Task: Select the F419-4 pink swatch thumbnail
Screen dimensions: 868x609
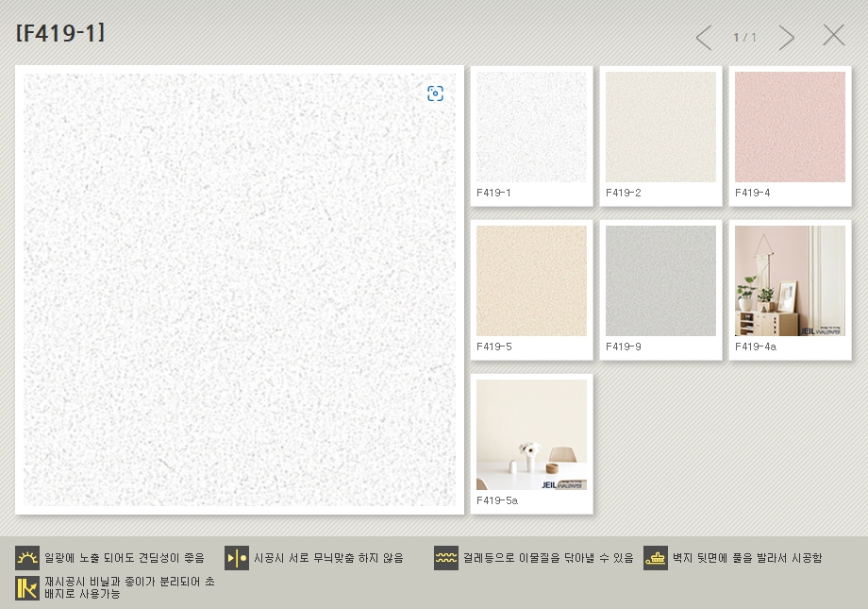Action: click(790, 127)
